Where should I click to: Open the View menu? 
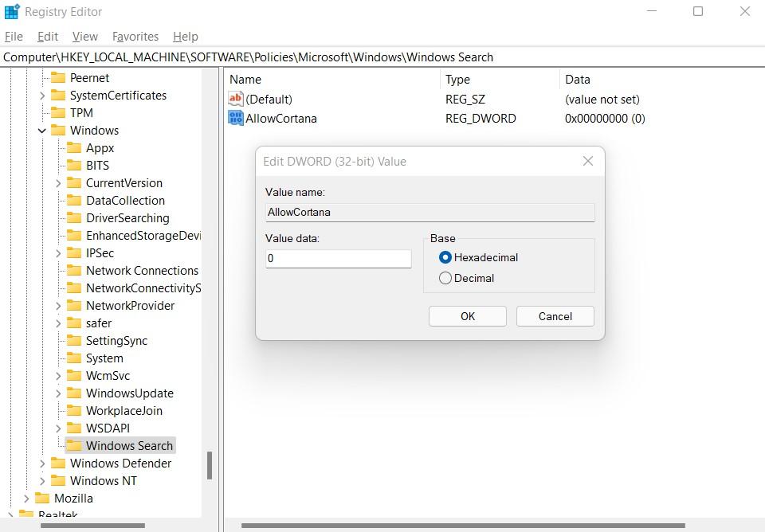pos(85,37)
